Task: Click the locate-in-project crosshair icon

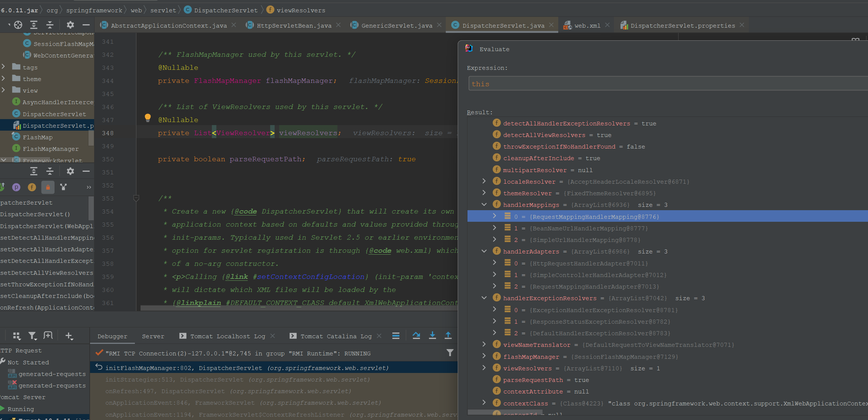Action: 18,25
